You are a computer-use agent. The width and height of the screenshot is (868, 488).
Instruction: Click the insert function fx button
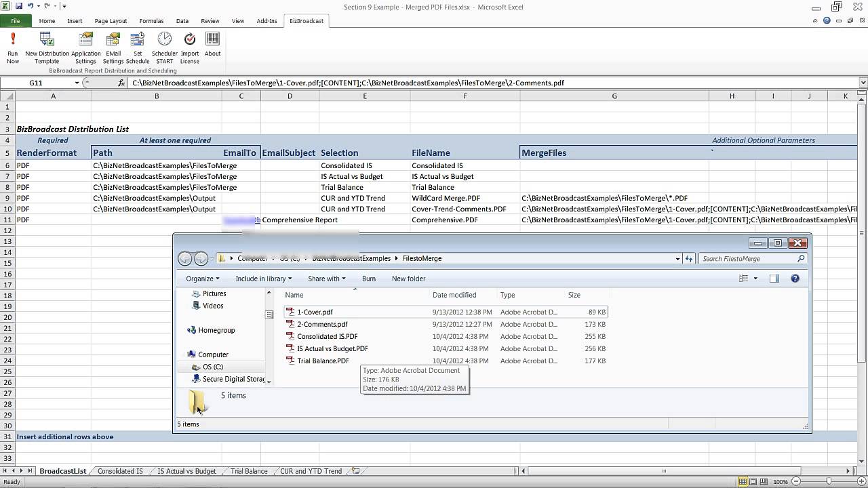121,83
